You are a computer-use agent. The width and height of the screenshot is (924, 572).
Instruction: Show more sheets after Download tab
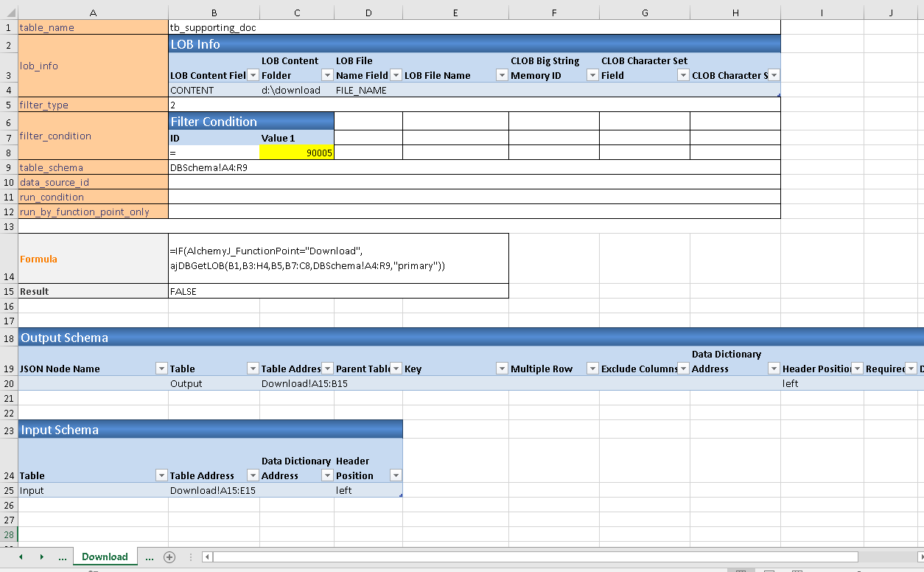click(150, 557)
